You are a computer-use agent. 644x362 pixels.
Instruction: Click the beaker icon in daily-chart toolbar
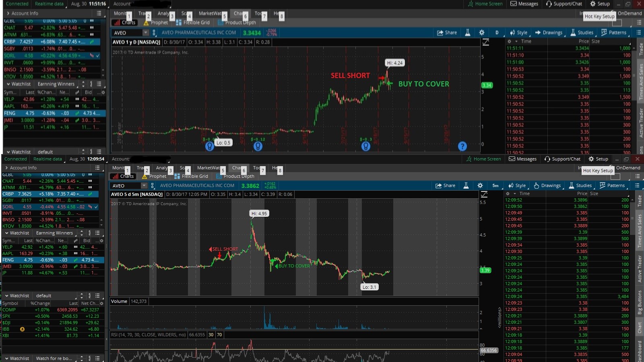point(468,33)
